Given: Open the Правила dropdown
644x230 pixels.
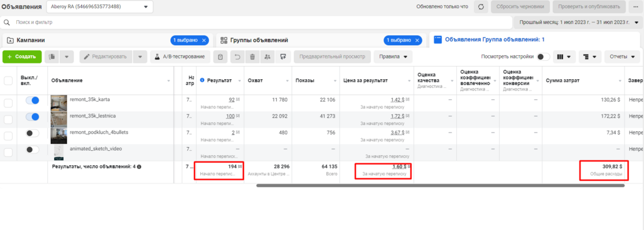Looking at the screenshot, I should pos(393,57).
